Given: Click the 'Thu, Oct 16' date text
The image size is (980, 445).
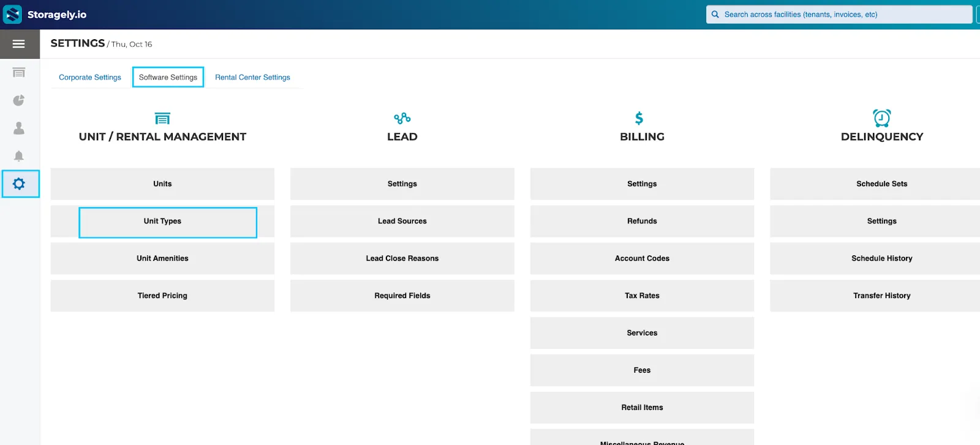Looking at the screenshot, I should [x=132, y=44].
